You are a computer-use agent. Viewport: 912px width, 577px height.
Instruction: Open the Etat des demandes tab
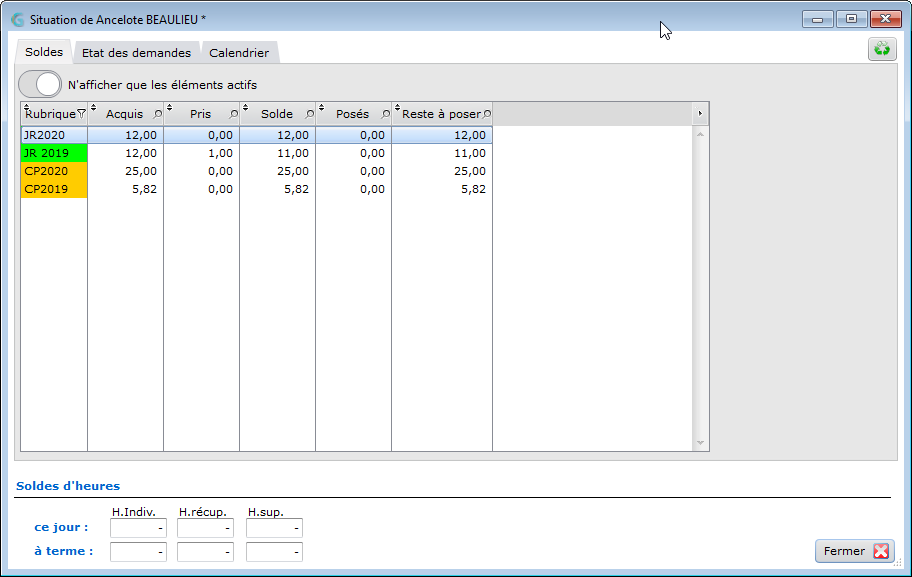(136, 52)
